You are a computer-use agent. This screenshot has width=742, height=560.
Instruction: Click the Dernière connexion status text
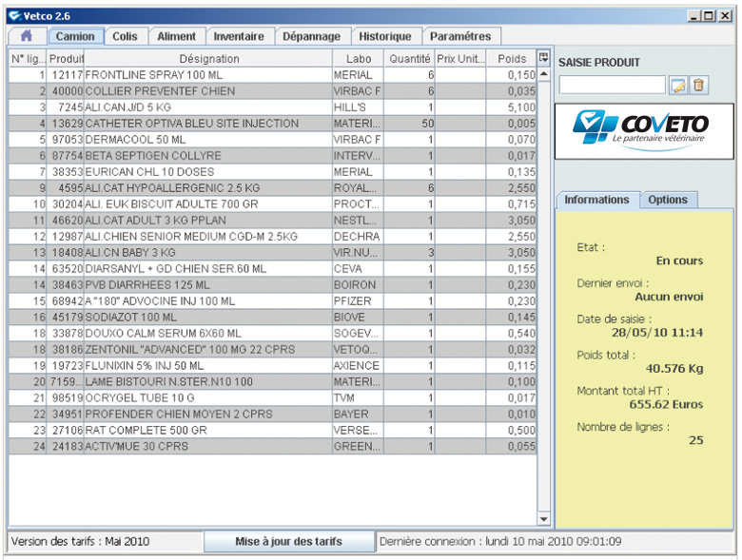[x=500, y=542]
